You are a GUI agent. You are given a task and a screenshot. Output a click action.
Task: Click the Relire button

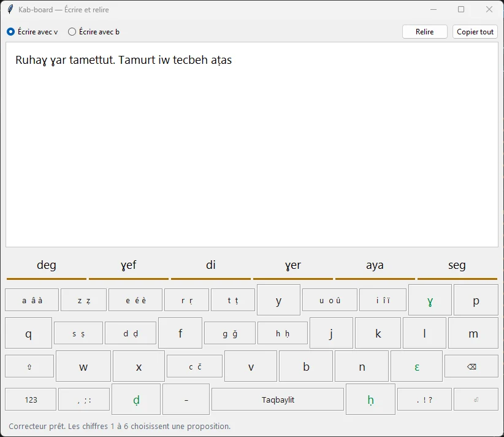(425, 32)
